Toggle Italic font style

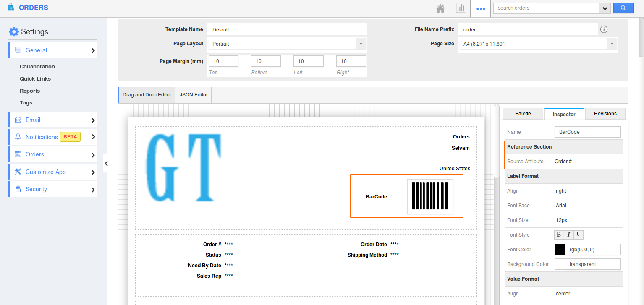[568, 235]
